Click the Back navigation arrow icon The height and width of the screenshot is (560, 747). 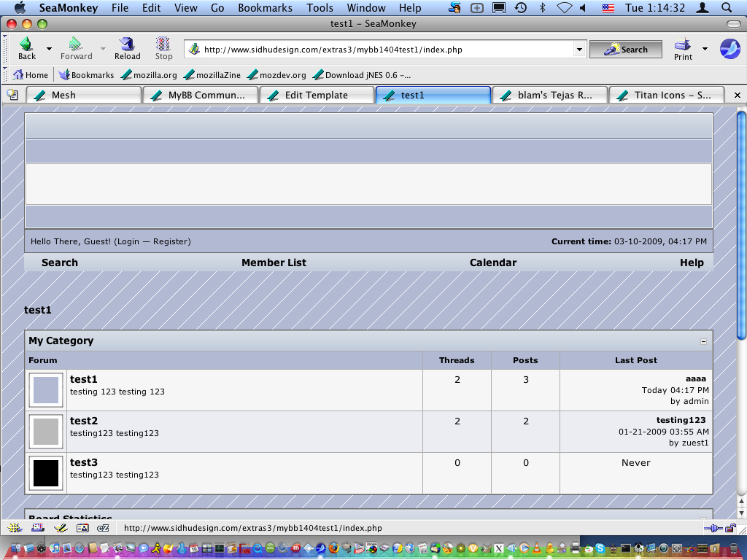click(26, 44)
